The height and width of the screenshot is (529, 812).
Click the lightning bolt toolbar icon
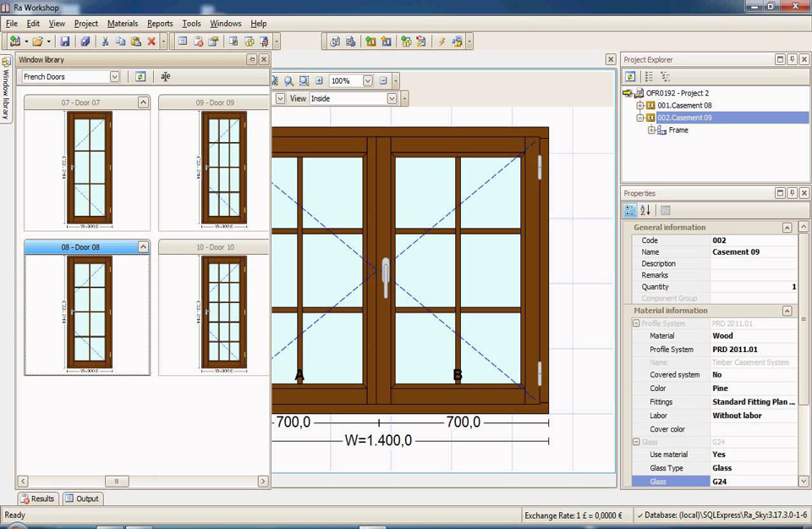coord(442,41)
